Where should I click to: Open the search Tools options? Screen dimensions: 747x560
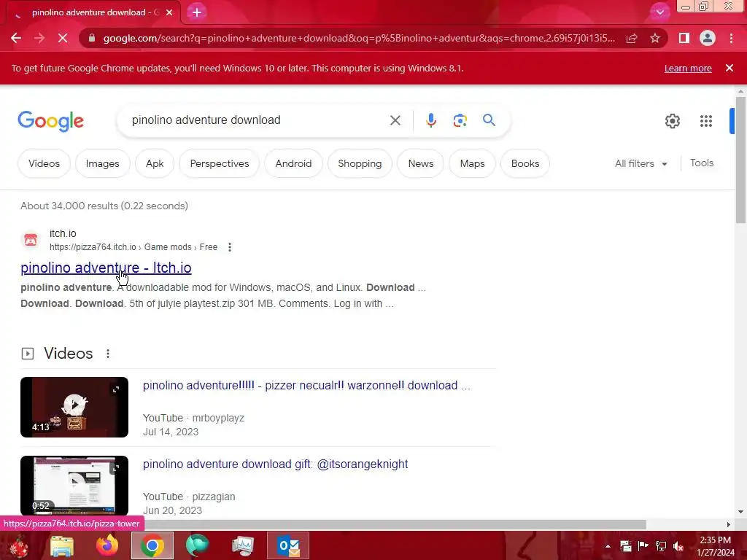pyautogui.click(x=702, y=163)
